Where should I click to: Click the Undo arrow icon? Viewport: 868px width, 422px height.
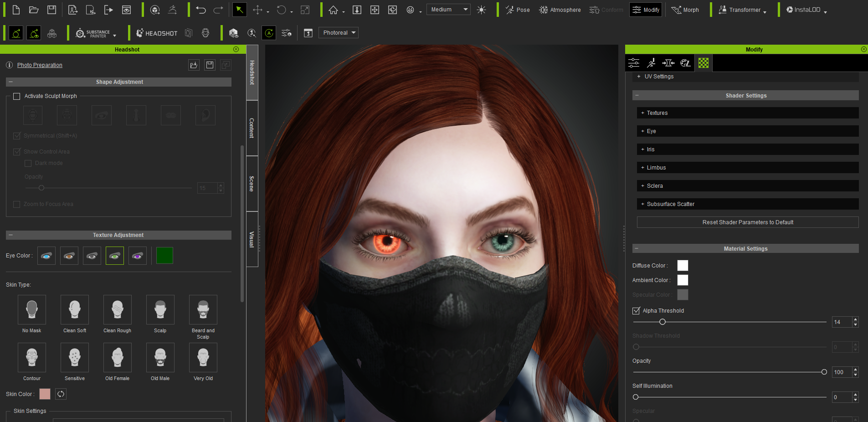coord(201,10)
